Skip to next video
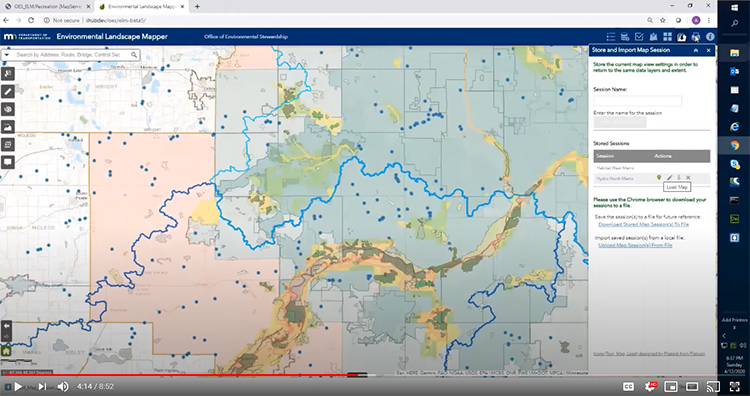 (x=42, y=386)
